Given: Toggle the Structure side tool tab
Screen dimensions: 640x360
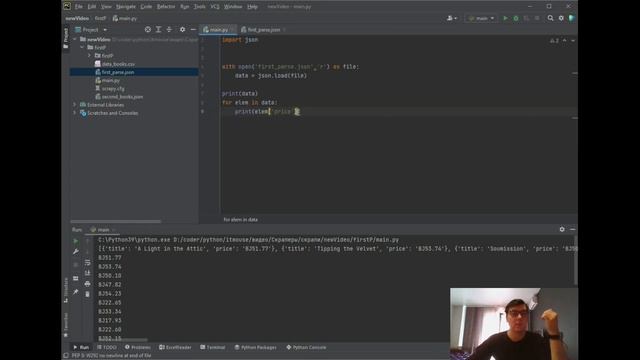Looking at the screenshot, I should [x=66, y=290].
